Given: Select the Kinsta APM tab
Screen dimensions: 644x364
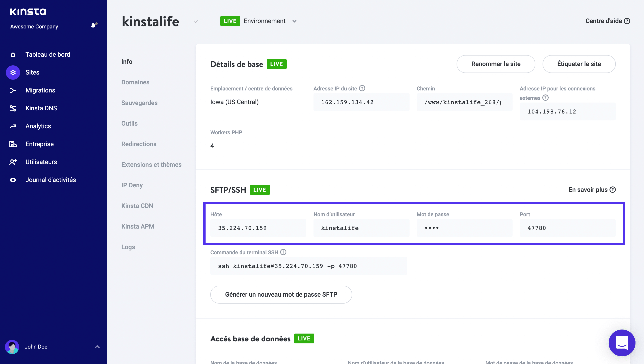Looking at the screenshot, I should click(x=138, y=226).
